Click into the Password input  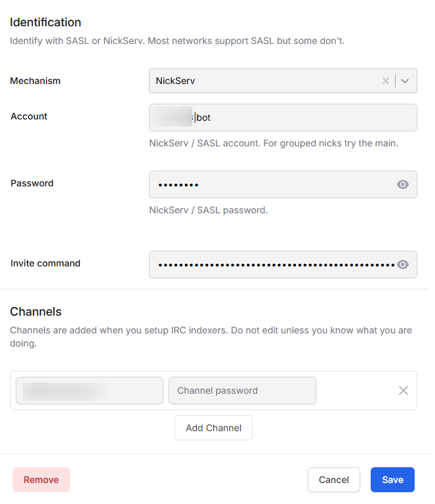[x=283, y=184]
